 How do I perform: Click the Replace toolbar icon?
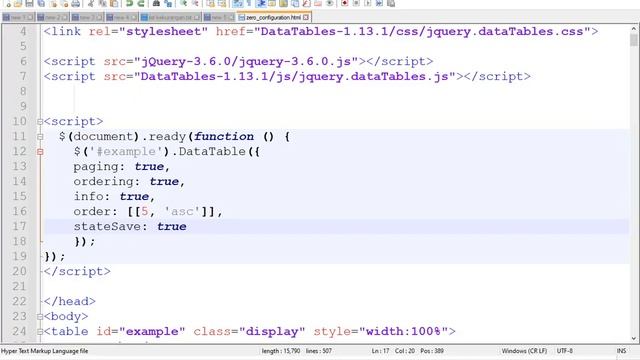(168, 4)
